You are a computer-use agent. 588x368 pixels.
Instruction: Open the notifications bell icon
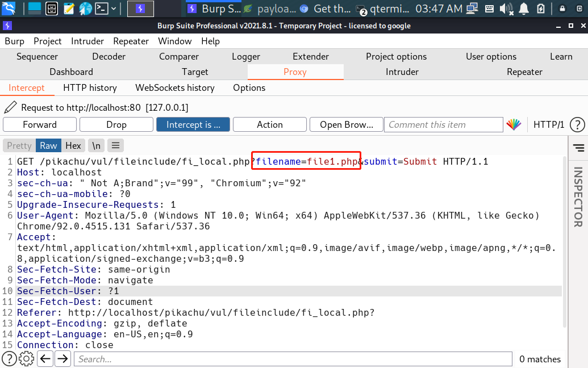click(x=523, y=9)
